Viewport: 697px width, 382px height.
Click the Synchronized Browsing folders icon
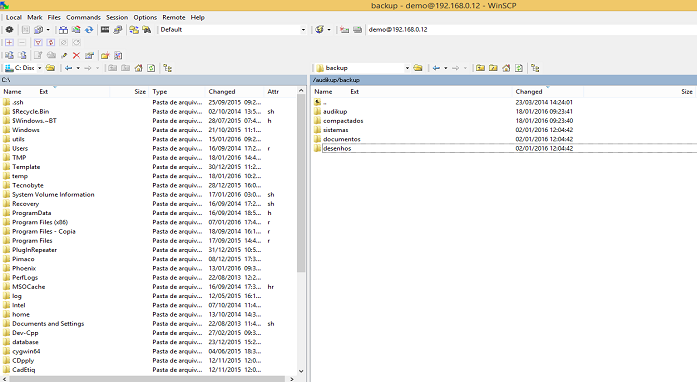[x=134, y=30]
